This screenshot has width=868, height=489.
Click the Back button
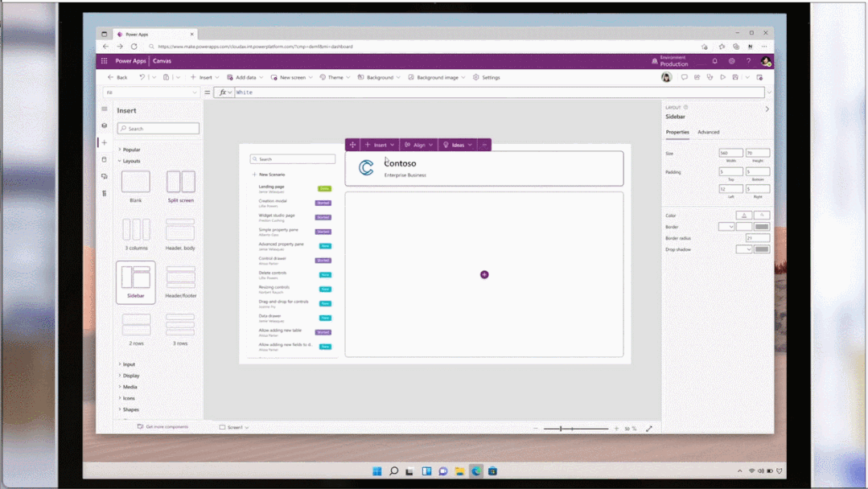[117, 77]
